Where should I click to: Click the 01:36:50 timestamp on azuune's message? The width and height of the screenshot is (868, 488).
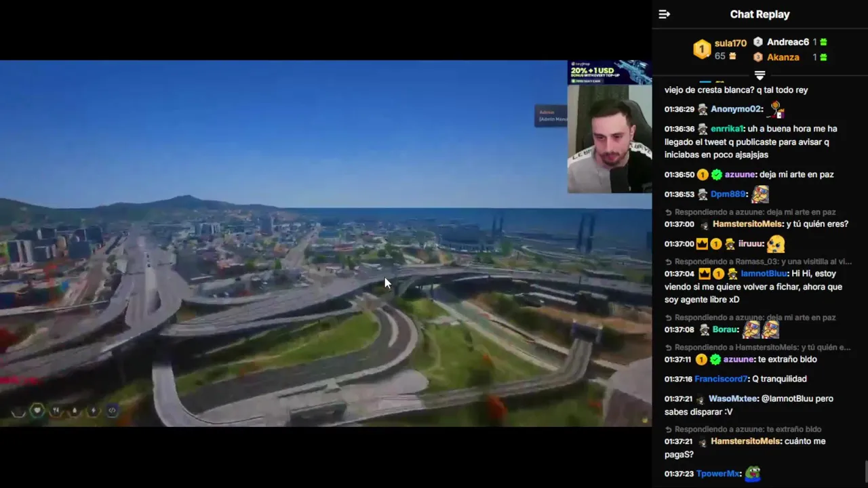pos(679,175)
